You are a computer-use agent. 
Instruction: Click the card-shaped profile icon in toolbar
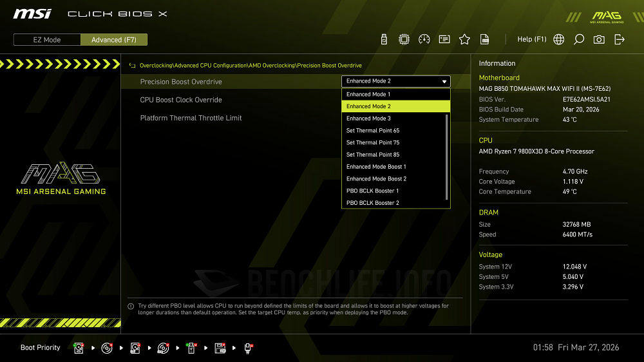click(444, 39)
